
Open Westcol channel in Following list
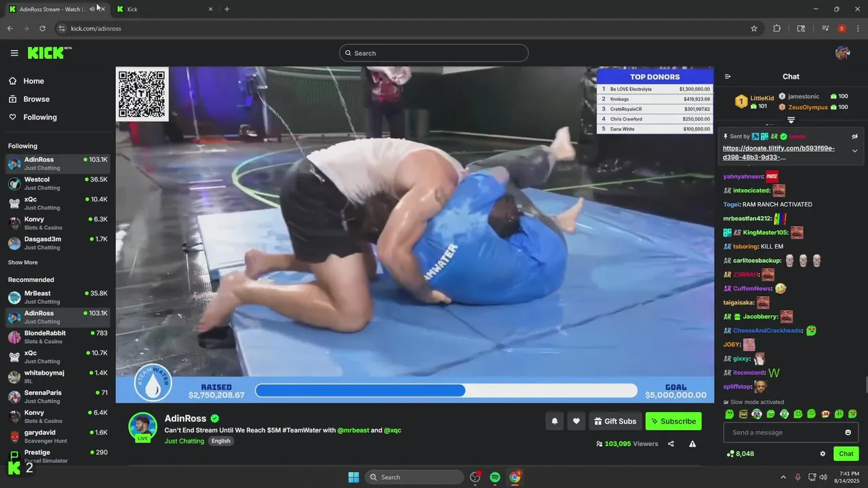coord(58,183)
